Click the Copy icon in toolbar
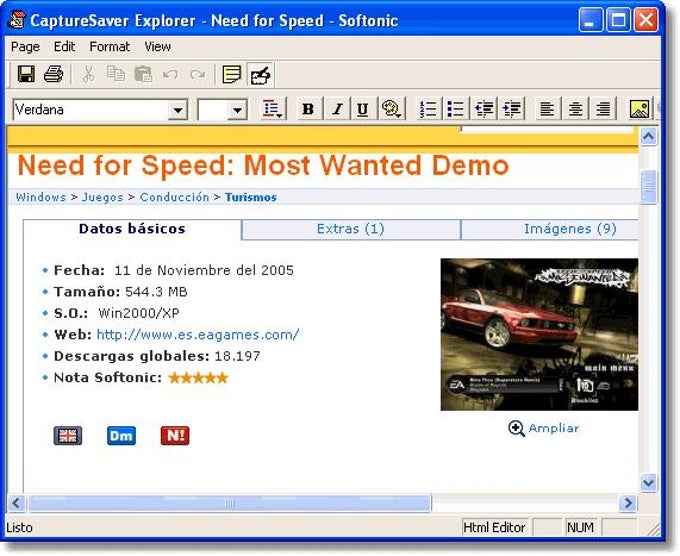Viewport: 680px width, 556px height. coord(116,74)
